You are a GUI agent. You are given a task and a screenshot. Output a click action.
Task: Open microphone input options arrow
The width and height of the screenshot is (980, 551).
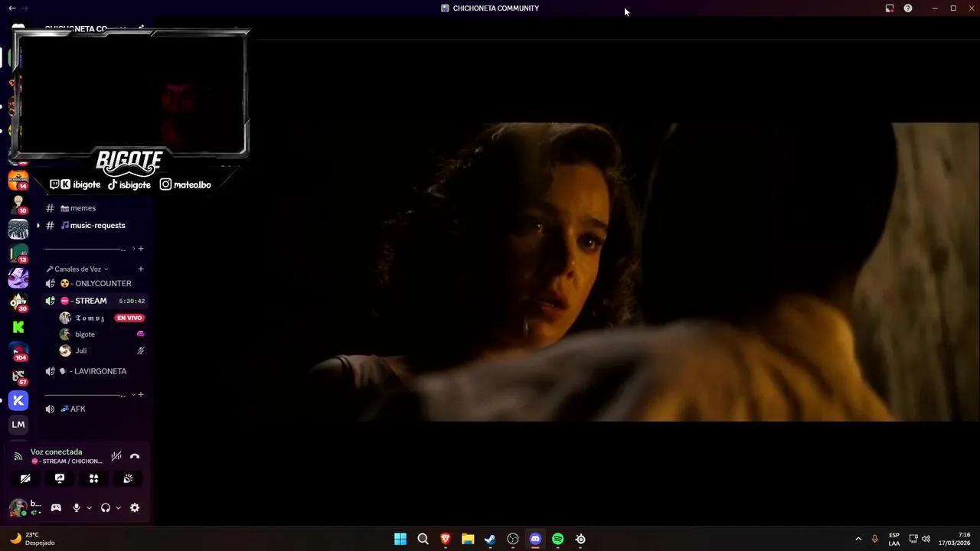point(89,507)
